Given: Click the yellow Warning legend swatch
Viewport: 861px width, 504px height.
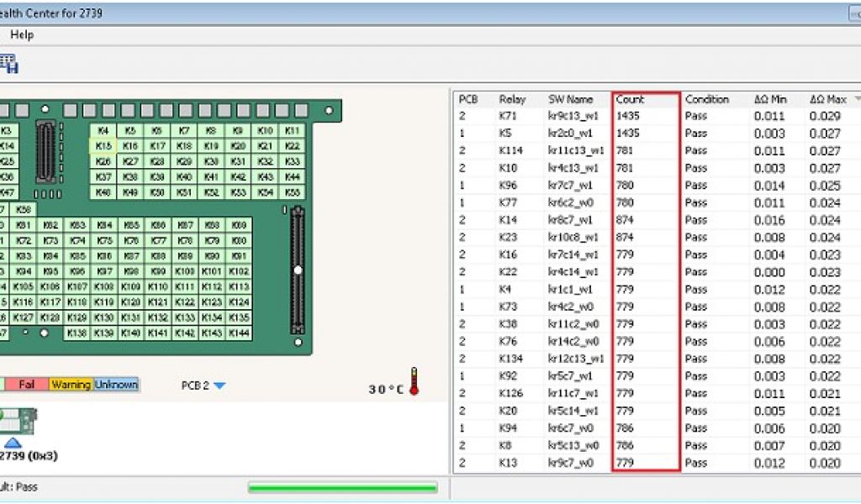Looking at the screenshot, I should [71, 385].
